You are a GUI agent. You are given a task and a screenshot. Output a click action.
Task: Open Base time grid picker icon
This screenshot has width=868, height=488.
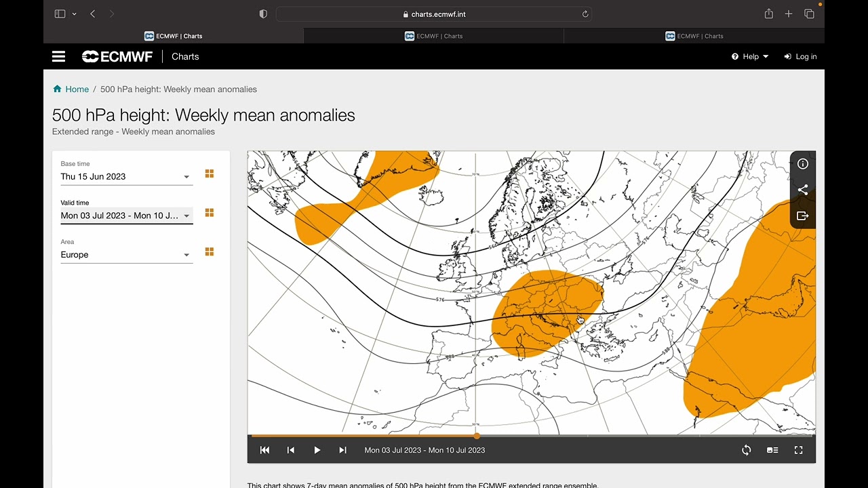point(210,174)
